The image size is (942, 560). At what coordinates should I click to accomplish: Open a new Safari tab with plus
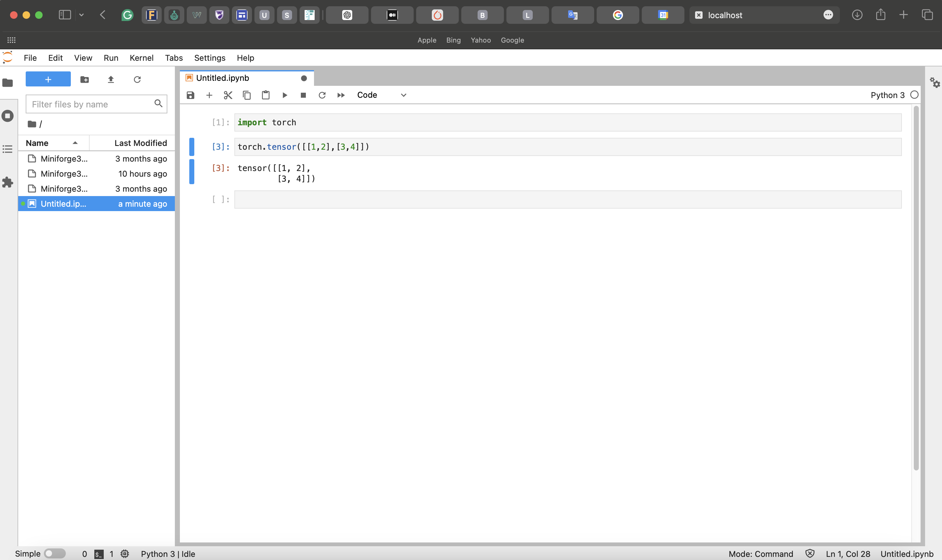[903, 15]
